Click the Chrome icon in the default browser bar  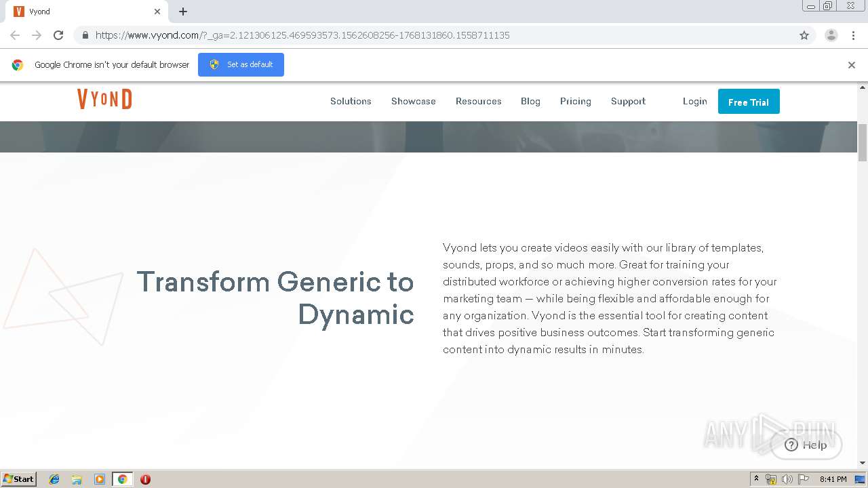pos(18,65)
